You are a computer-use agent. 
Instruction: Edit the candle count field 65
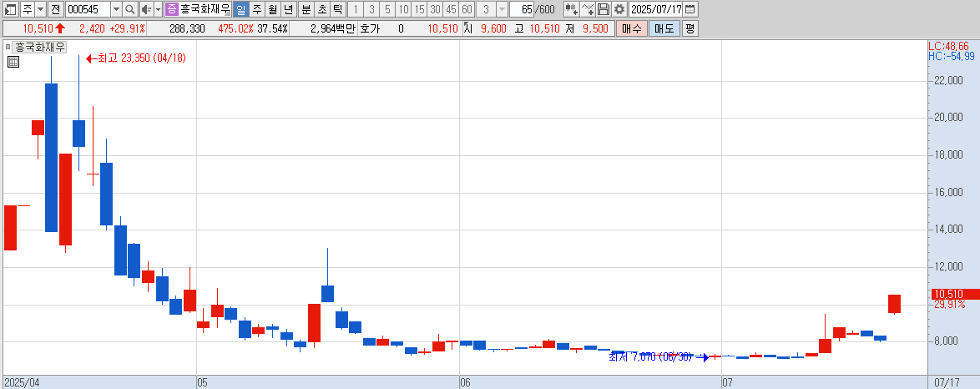coord(522,9)
